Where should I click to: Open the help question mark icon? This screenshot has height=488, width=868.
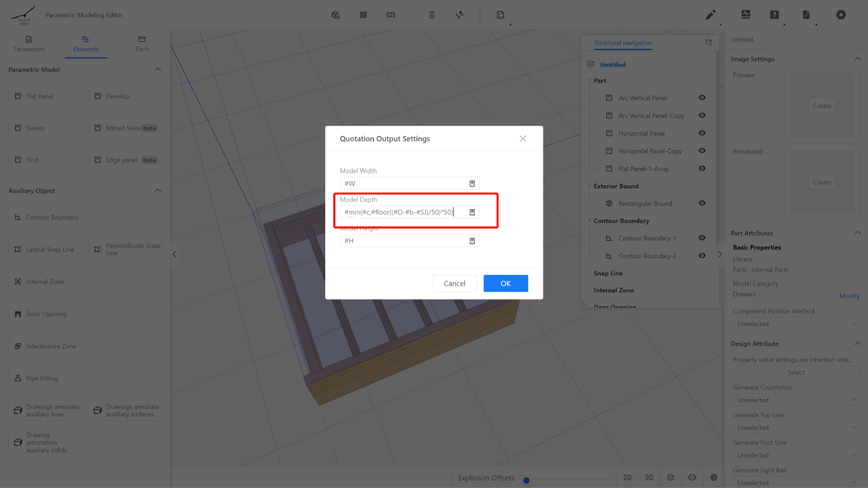coord(774,15)
